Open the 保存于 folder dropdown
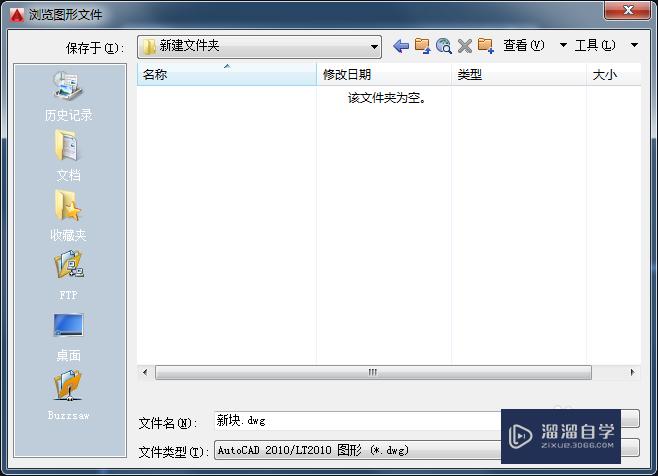Viewport: 658px width, 476px height. tap(259, 46)
